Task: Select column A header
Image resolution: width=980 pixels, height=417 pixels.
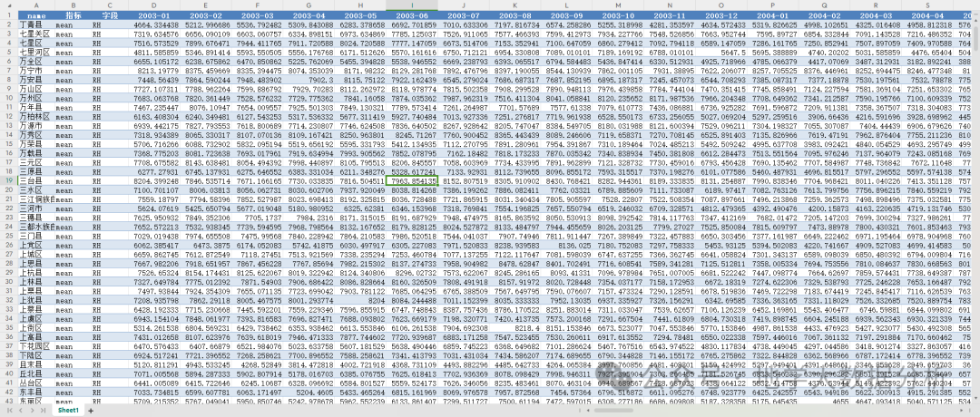Action: pyautogui.click(x=35, y=5)
